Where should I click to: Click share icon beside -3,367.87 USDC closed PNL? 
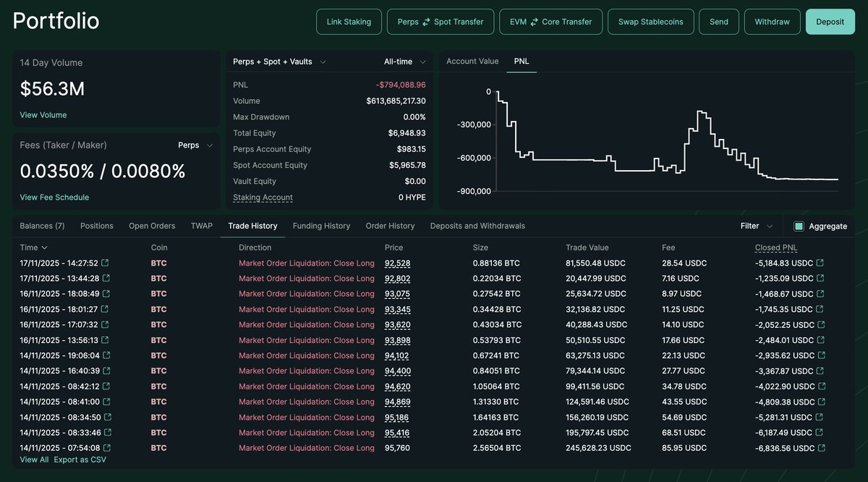[821, 371]
